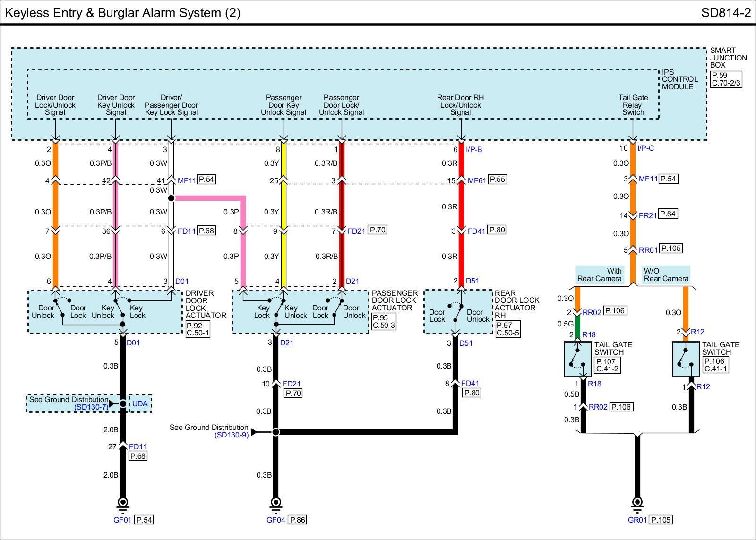Click the I/P-B connector label
Screen dimensions: 756x540
tap(473, 149)
